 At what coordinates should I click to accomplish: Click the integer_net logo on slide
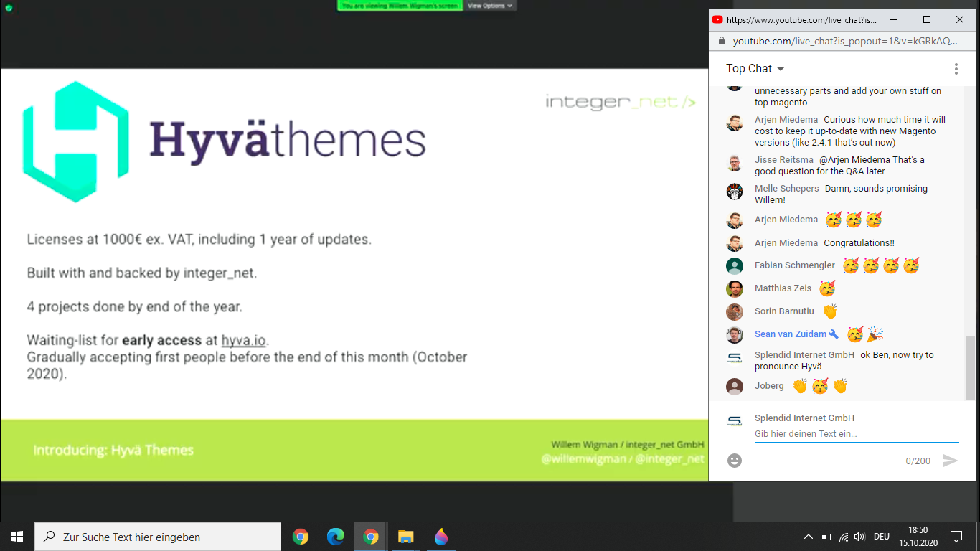pos(620,102)
